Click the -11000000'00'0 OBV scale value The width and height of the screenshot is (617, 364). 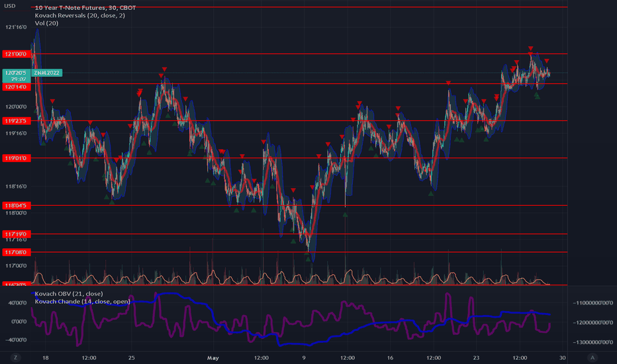593,302
